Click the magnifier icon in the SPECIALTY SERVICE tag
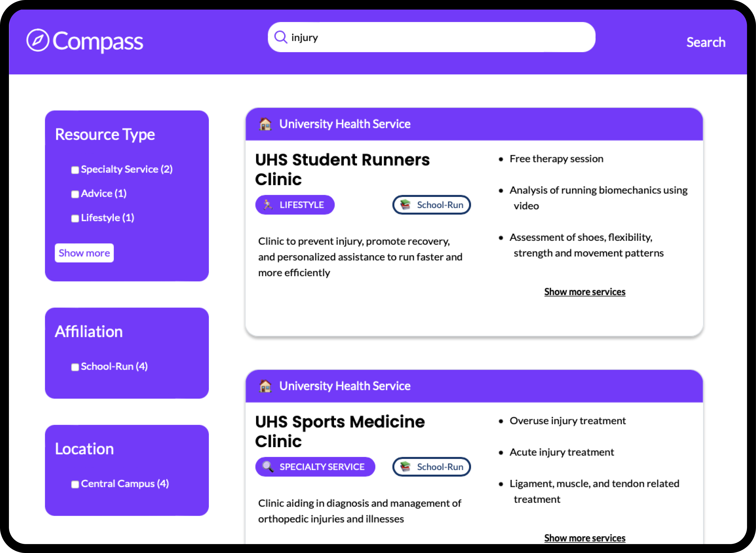This screenshot has width=756, height=553. (267, 467)
